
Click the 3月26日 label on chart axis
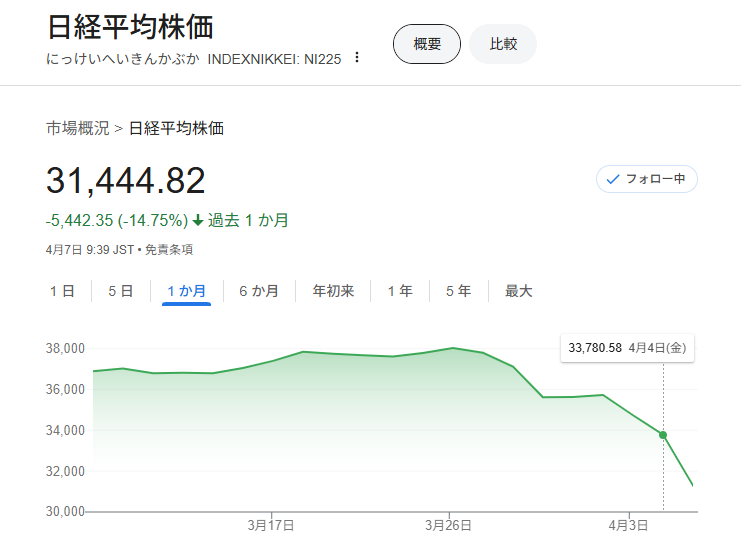click(x=448, y=525)
